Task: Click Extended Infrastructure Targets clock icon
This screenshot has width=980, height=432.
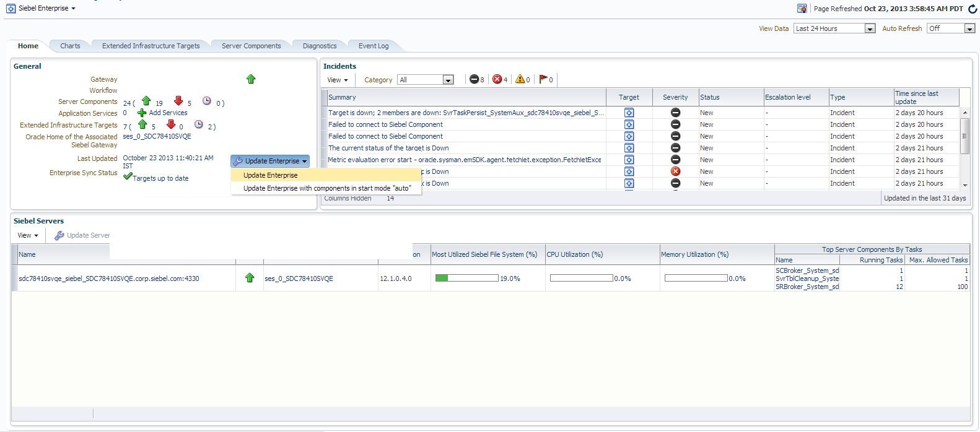Action: (199, 124)
